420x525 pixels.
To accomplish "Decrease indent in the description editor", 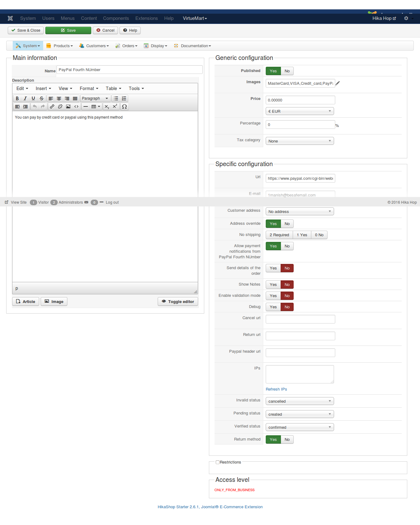I will [x=17, y=106].
